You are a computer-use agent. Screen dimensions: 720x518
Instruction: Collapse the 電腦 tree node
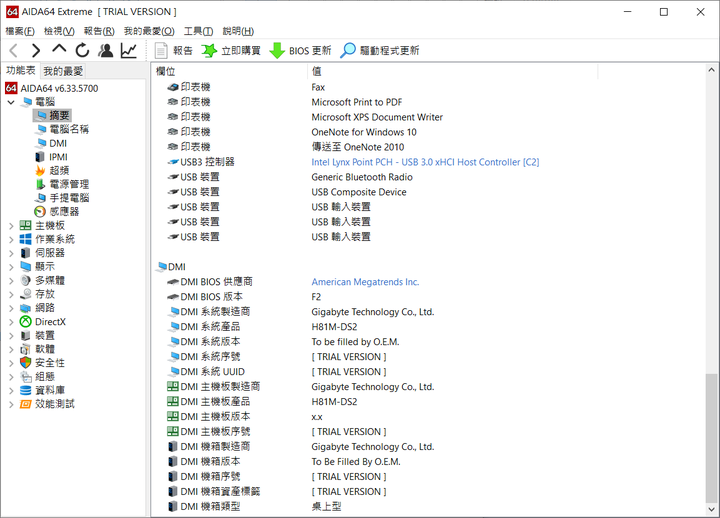tap(11, 102)
